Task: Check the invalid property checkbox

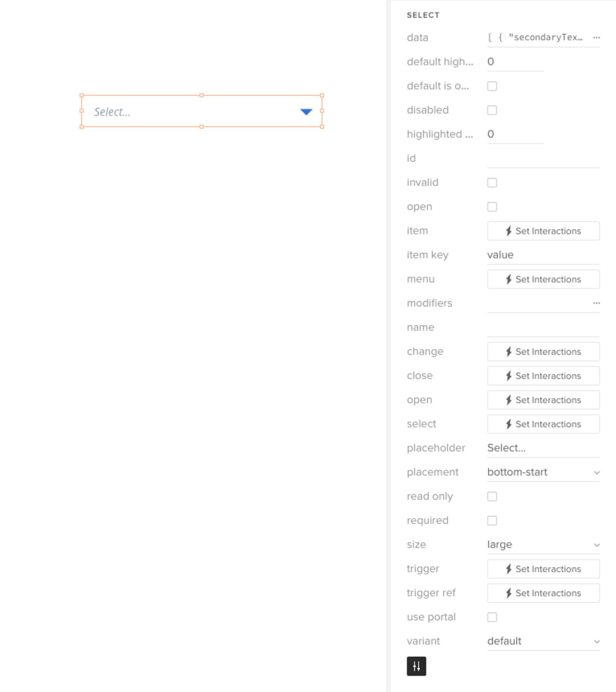Action: [491, 183]
